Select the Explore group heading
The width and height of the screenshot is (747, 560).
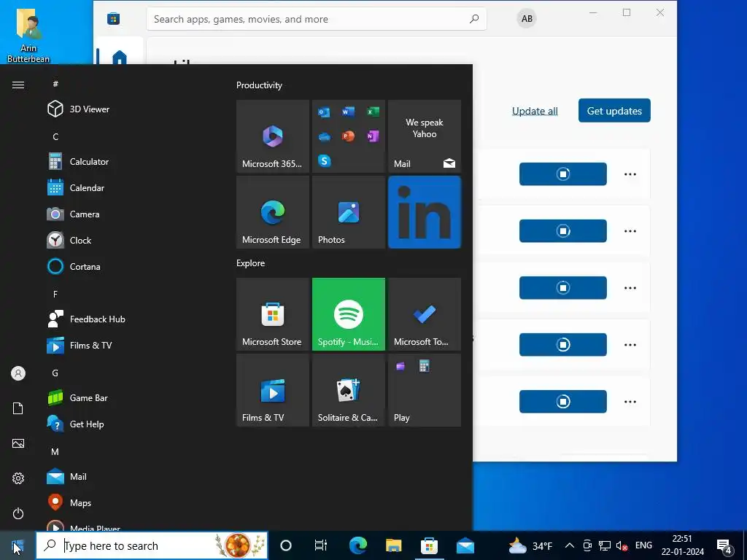pyautogui.click(x=251, y=263)
